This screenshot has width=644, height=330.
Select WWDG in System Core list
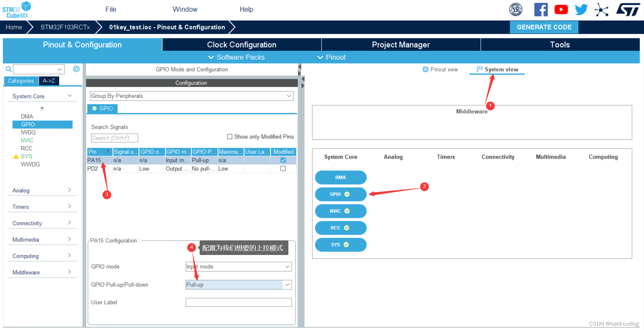click(30, 164)
